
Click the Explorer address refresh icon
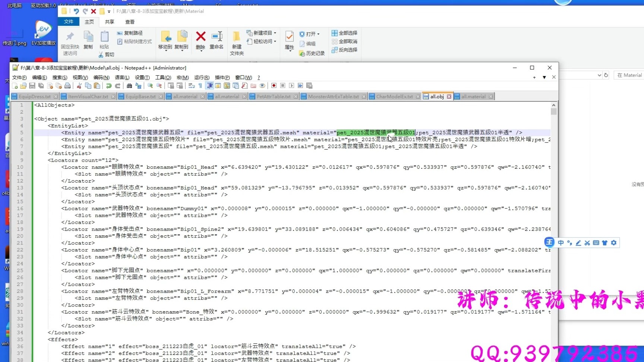606,75
